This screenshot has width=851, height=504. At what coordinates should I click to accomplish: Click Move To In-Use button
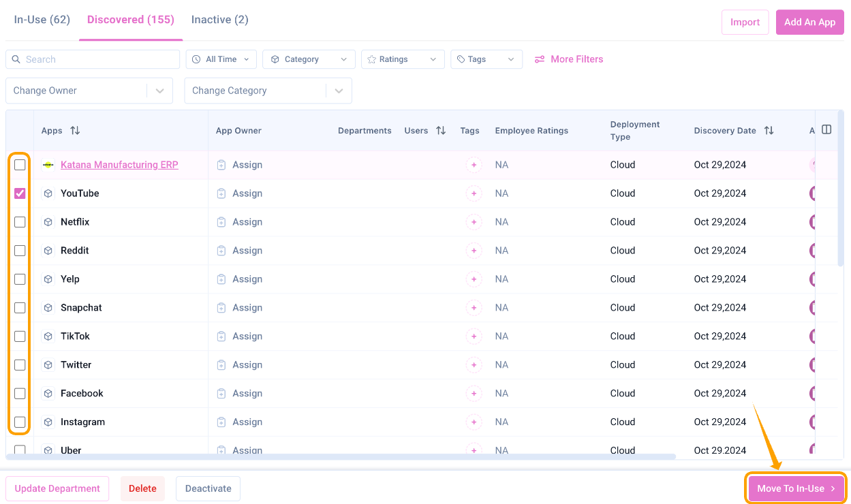pos(796,488)
